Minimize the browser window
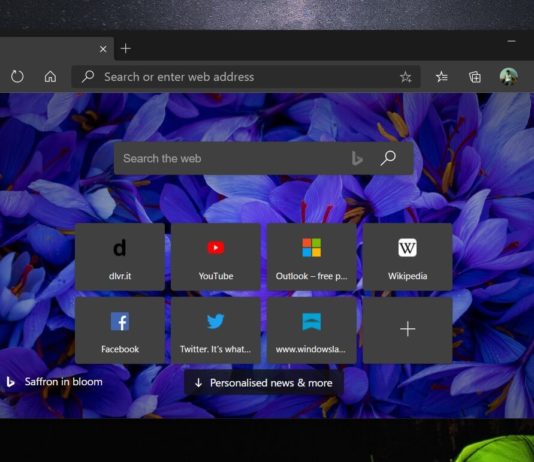Screen dimensions: 534x462 point(511,42)
